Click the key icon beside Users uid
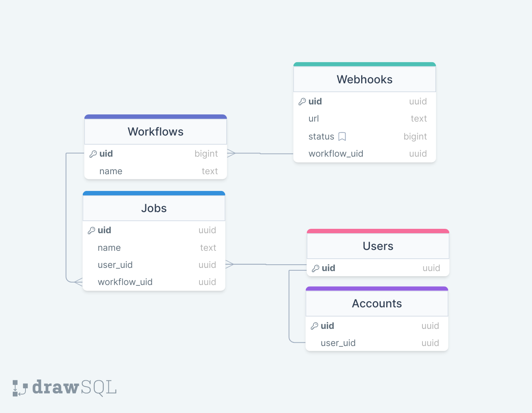 316,268
